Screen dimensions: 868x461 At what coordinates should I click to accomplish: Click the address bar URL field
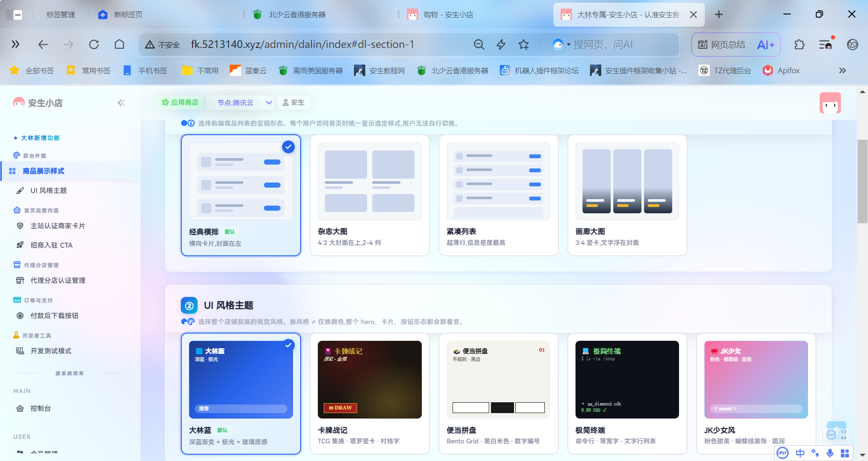[302, 44]
